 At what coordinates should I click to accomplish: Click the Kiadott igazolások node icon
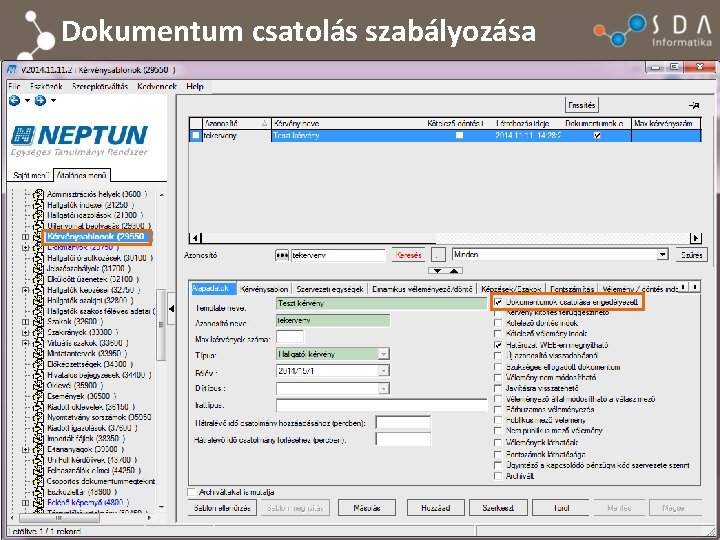tap(39, 428)
